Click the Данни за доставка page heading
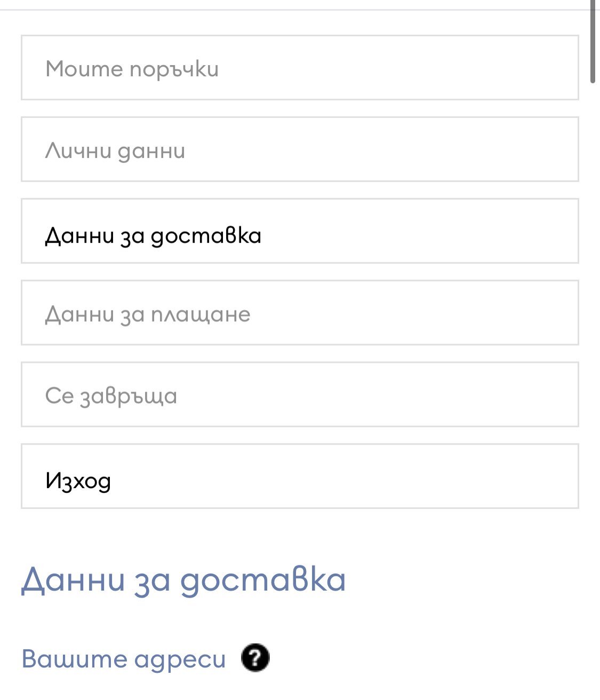Viewport: 600px width, 700px height. (183, 579)
